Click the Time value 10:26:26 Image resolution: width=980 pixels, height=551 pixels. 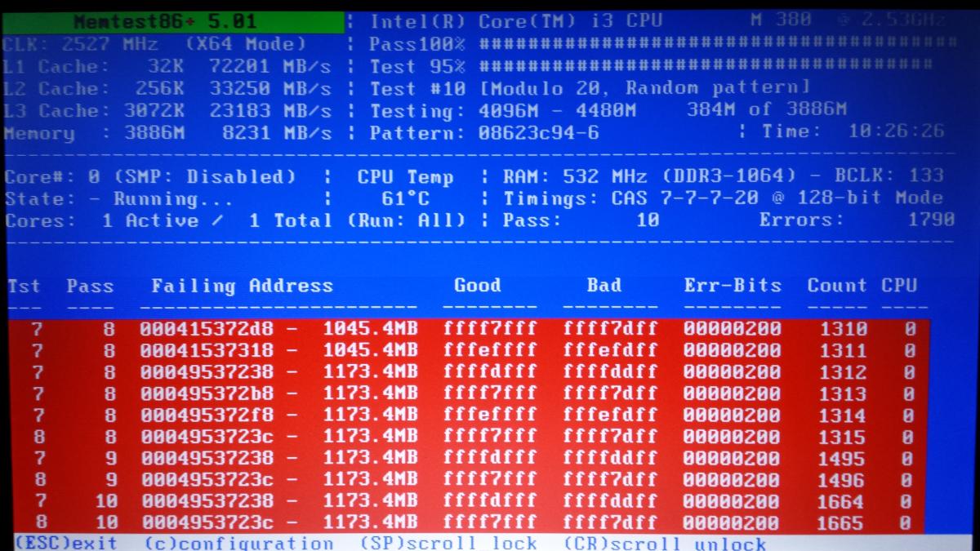tap(897, 131)
